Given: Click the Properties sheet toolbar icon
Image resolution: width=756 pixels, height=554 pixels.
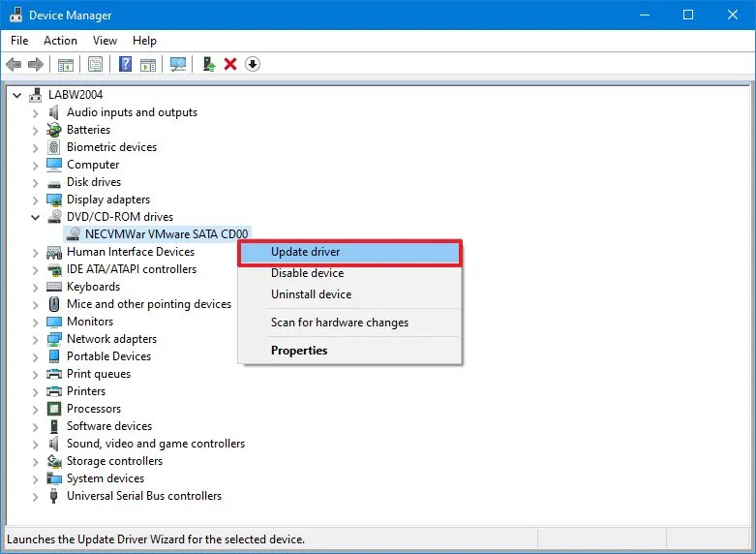Looking at the screenshot, I should [96, 64].
